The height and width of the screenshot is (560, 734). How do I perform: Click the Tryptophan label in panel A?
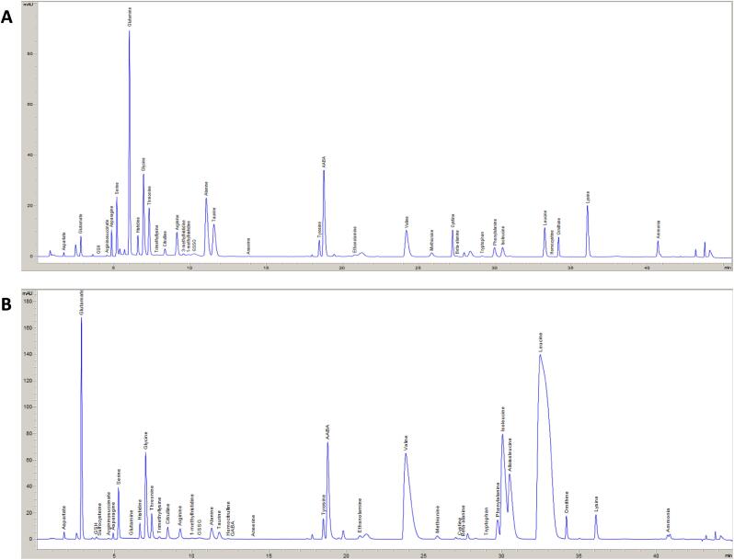482,241
